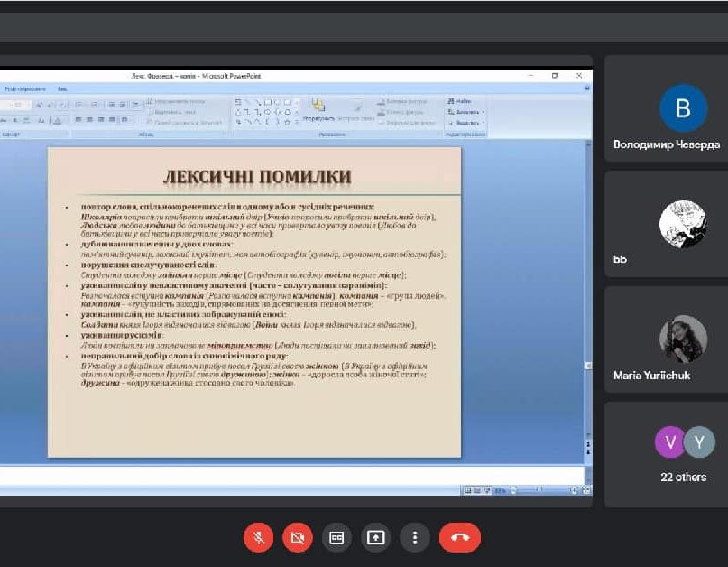
Task: Unmute the microphone in call controls
Action: click(x=258, y=537)
